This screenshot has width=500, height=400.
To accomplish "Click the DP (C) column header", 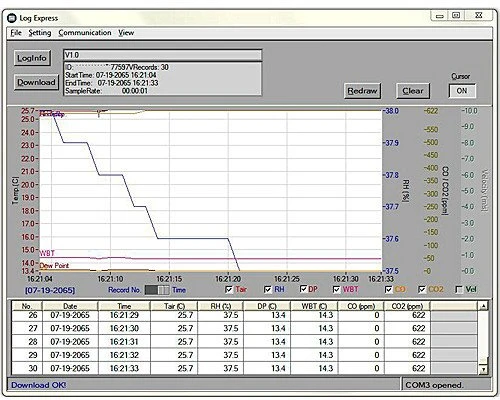I will point(267,306).
